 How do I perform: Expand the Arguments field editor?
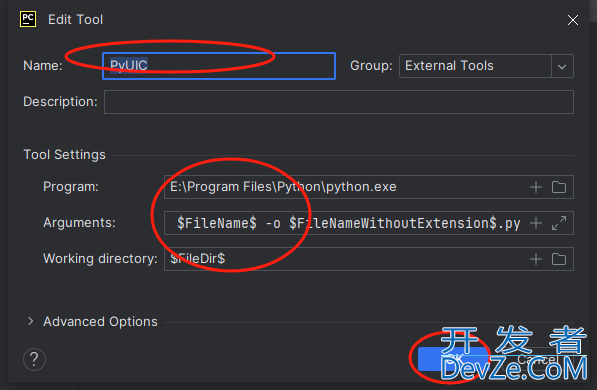pos(559,223)
